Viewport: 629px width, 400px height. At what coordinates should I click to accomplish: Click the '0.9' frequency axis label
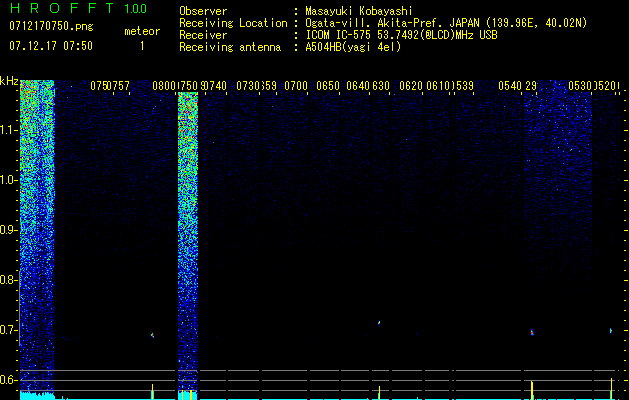(8, 230)
